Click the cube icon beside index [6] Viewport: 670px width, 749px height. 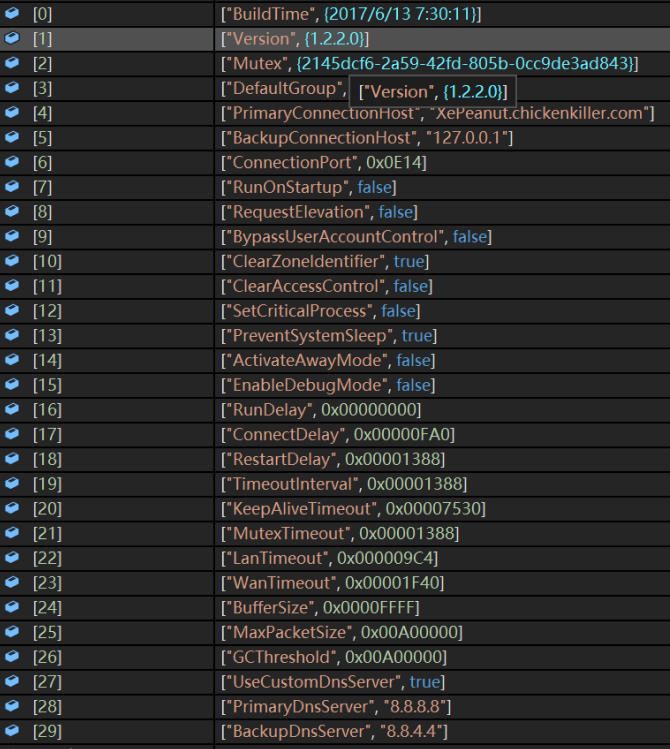[x=12, y=162]
